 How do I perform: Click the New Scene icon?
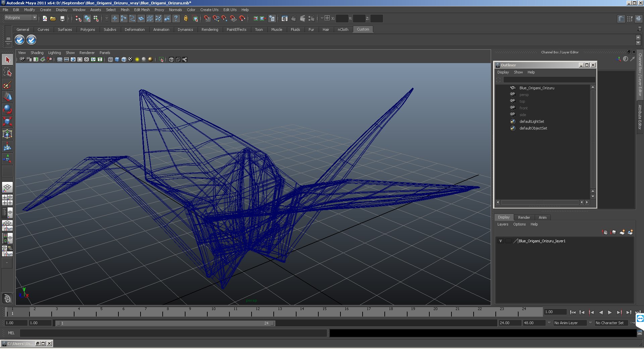[45, 19]
